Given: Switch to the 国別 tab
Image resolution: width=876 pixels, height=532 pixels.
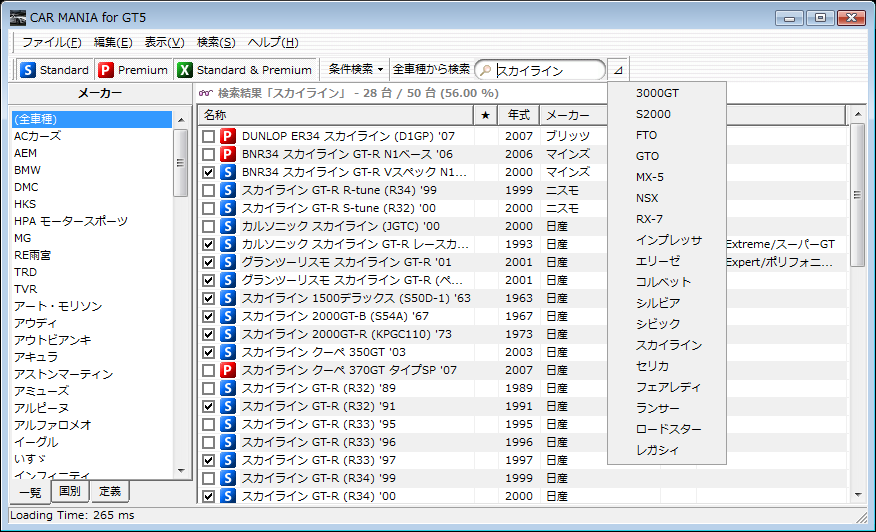Looking at the screenshot, I should click(x=70, y=491).
